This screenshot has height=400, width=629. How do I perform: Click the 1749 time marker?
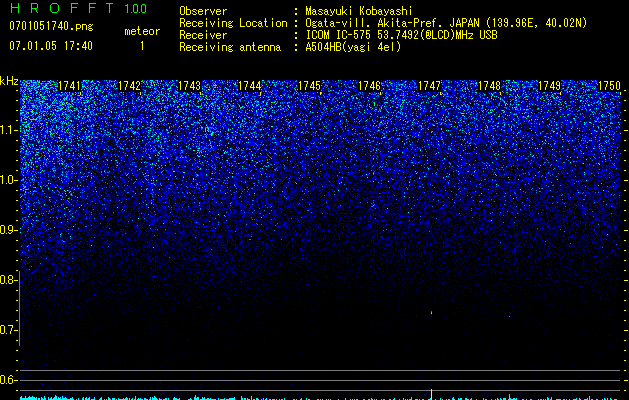(549, 86)
